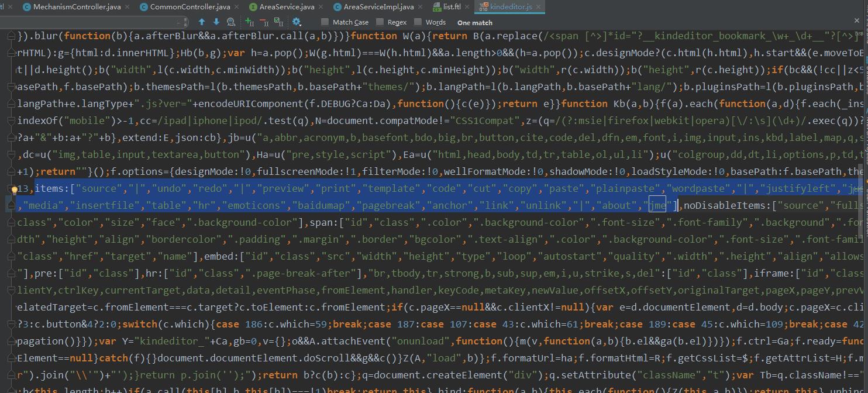
Task: Enable the Regex checkbox
Action: pyautogui.click(x=378, y=22)
